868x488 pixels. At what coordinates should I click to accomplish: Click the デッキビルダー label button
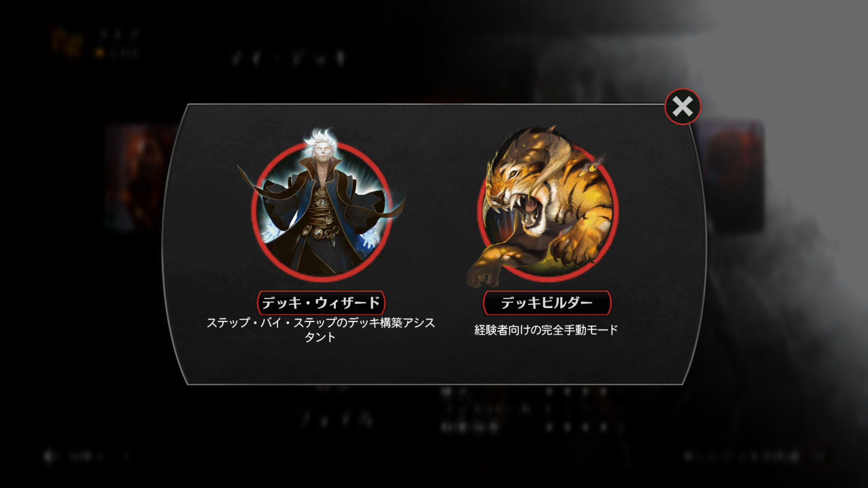[547, 303]
